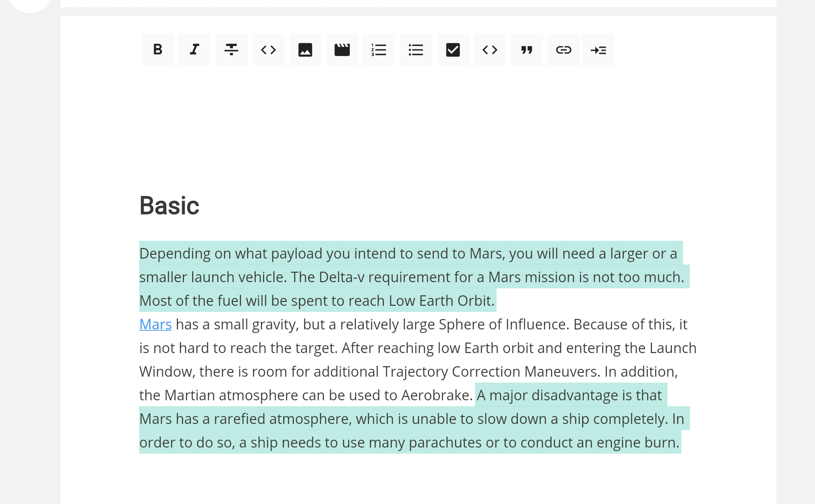Apply italic formatting
815x504 pixels.
pos(194,50)
